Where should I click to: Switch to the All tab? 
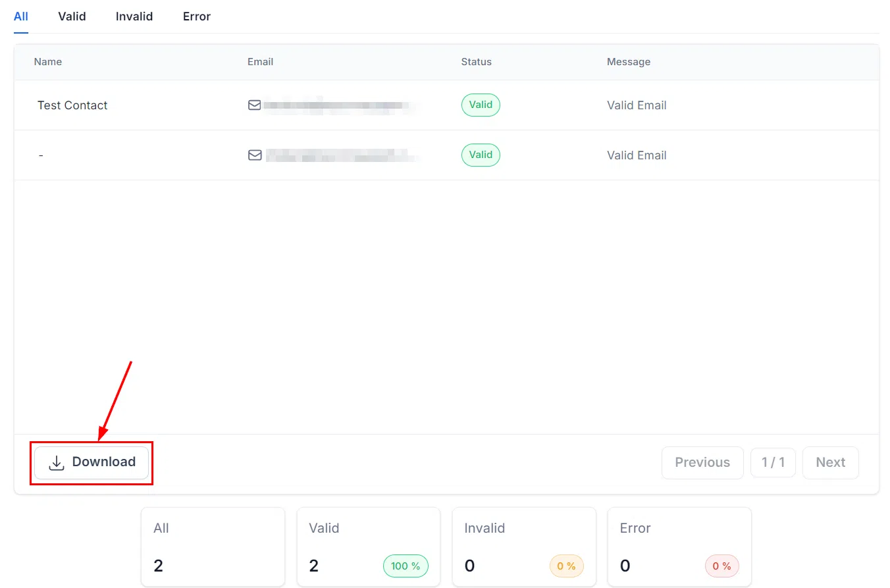(21, 16)
